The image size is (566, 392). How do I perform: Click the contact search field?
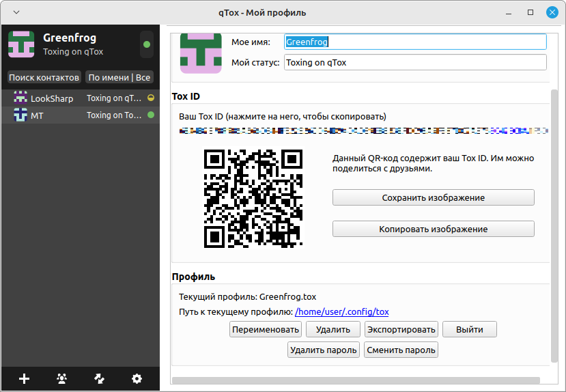click(44, 77)
